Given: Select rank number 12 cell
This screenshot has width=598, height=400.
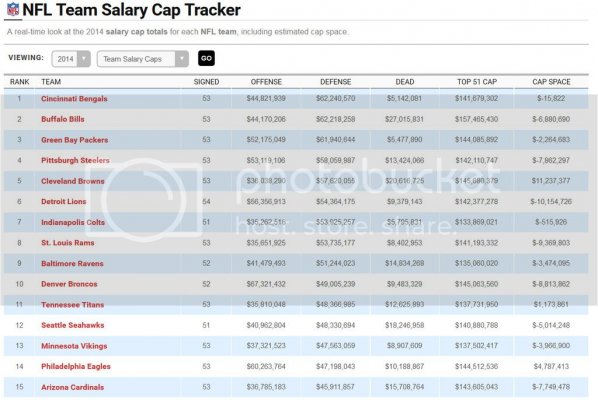Looking at the screenshot, I should (x=19, y=325).
